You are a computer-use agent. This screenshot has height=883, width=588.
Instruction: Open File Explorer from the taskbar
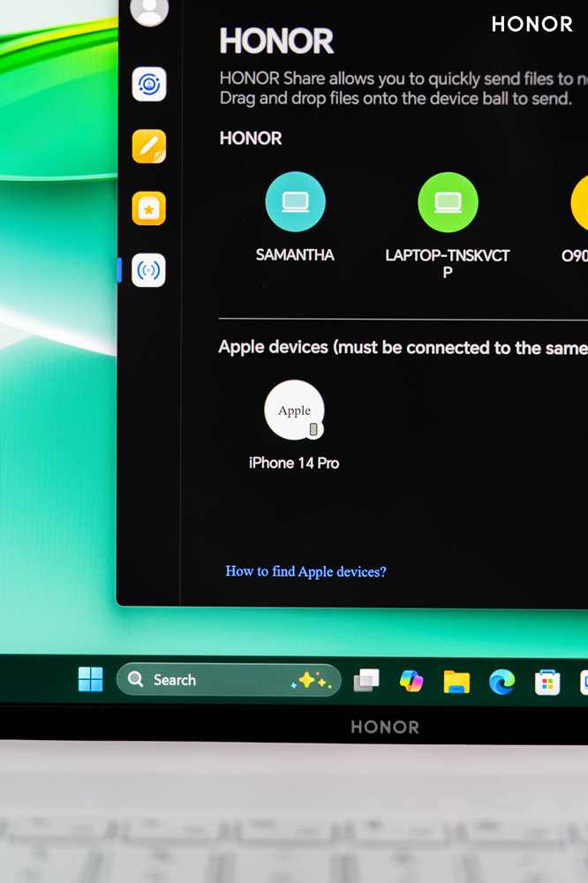click(456, 682)
